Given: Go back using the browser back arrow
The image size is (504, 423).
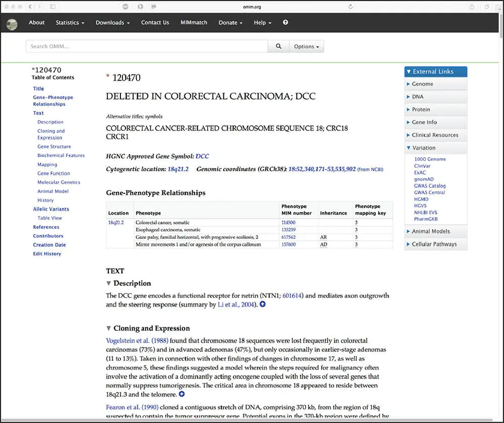Looking at the screenshot, I should (x=30, y=7).
